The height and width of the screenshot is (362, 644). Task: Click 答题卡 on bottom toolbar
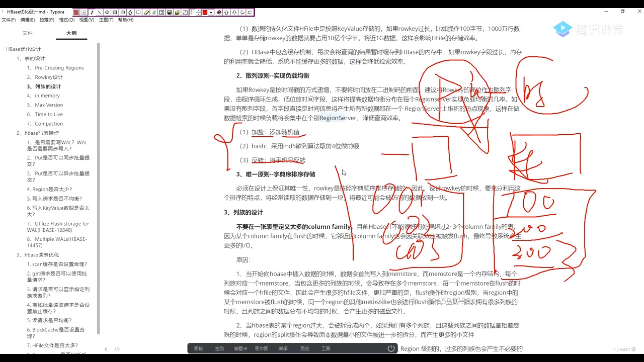pos(240,348)
